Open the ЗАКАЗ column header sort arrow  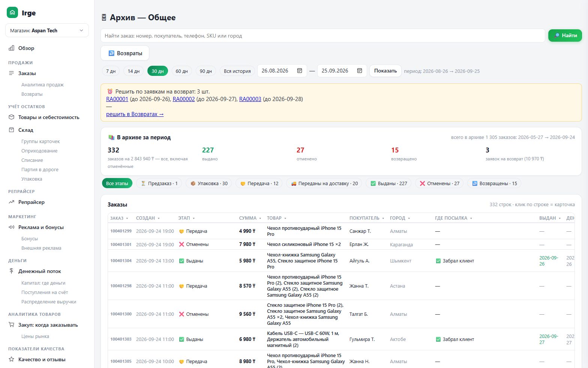[x=127, y=218]
